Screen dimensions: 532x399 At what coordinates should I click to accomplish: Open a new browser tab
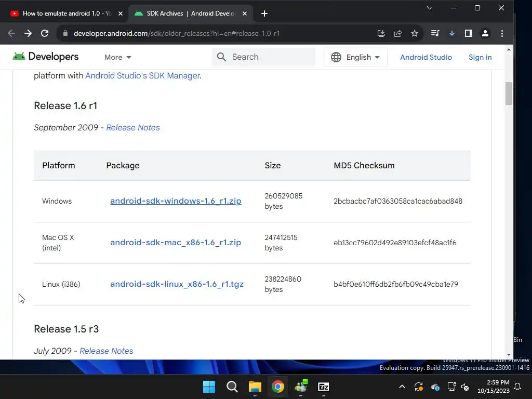pyautogui.click(x=264, y=14)
